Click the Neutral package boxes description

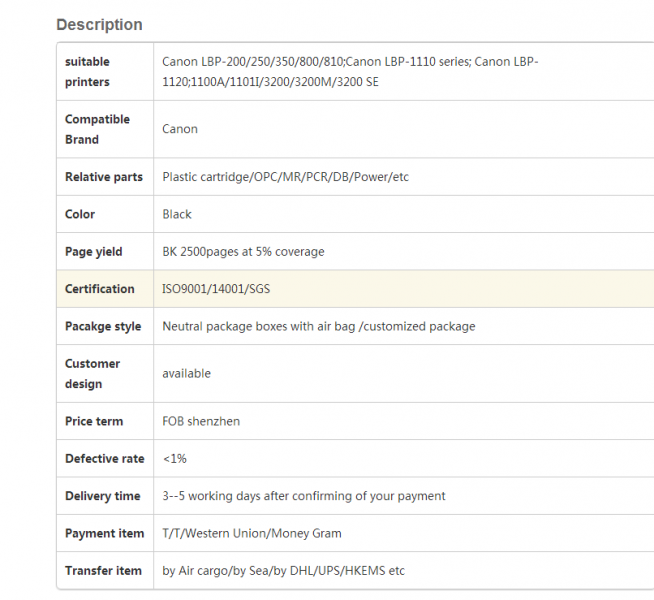click(319, 326)
